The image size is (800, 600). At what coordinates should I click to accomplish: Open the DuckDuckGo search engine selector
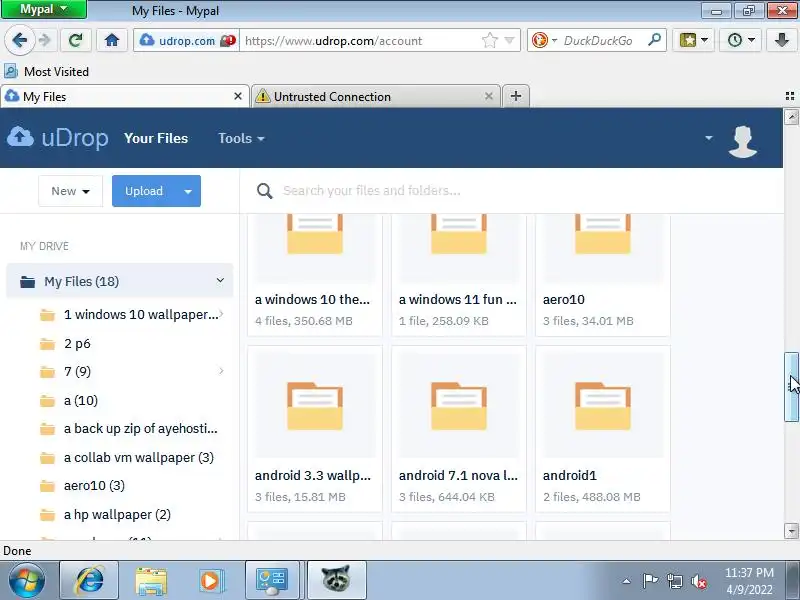pyautogui.click(x=543, y=40)
